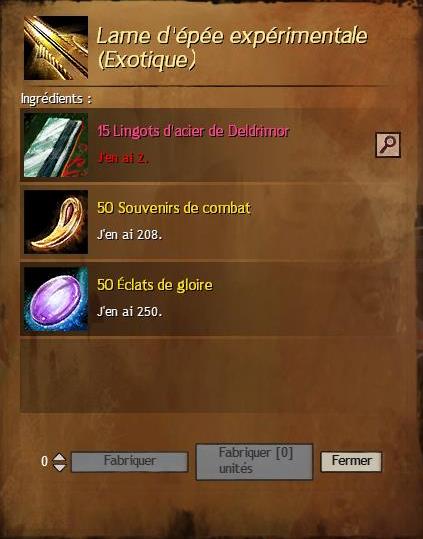Click the Fabriquer [0] unités button

click(x=254, y=462)
